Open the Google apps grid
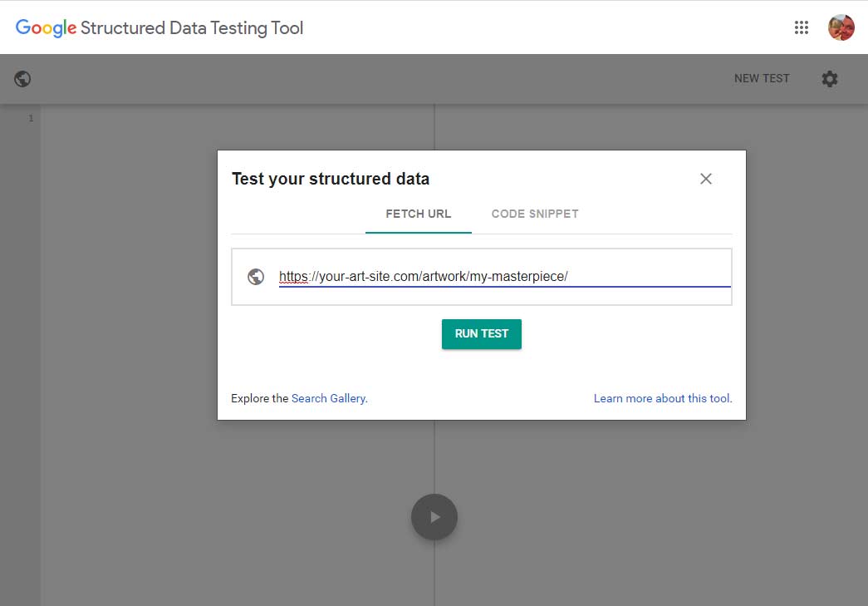This screenshot has width=868, height=606. pos(802,27)
